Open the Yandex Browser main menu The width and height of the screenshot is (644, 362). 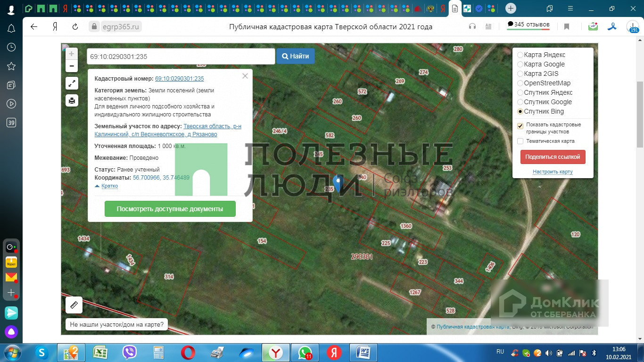pyautogui.click(x=570, y=8)
